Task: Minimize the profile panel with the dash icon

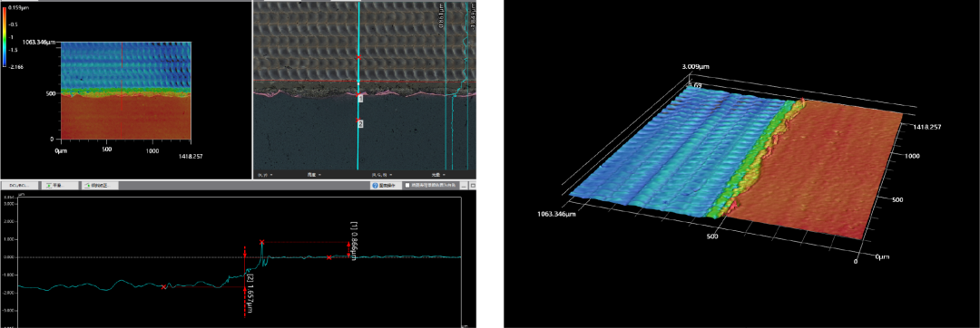Action: pyautogui.click(x=463, y=186)
